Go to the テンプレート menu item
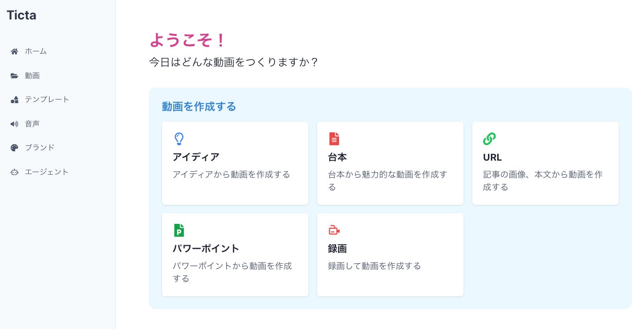The width and height of the screenshot is (644, 329). pos(47,100)
